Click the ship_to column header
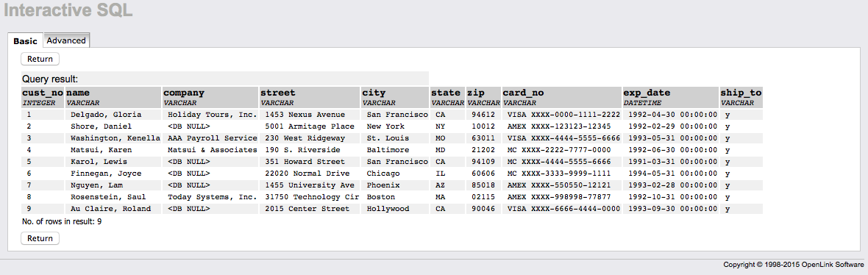 [x=741, y=93]
